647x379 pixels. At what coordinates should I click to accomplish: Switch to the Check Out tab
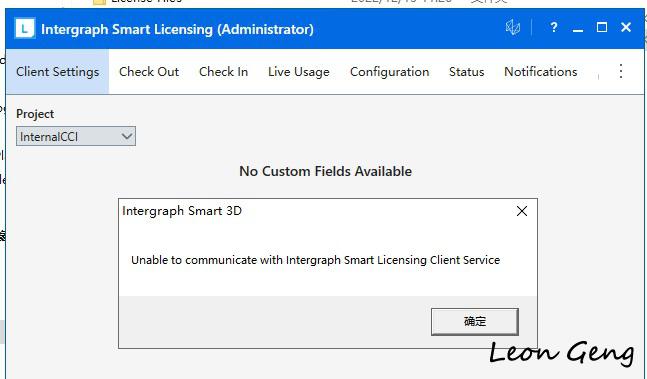[x=149, y=72]
